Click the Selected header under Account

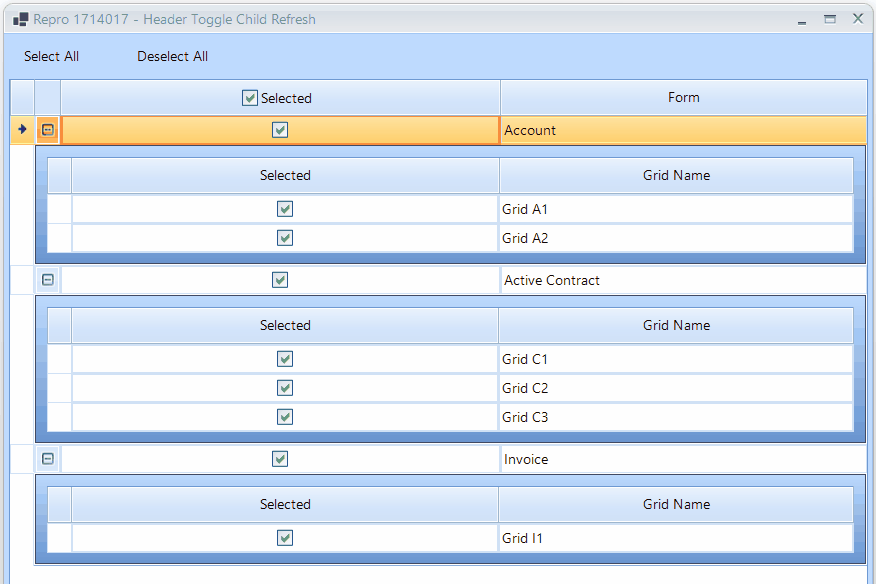pyautogui.click(x=285, y=175)
